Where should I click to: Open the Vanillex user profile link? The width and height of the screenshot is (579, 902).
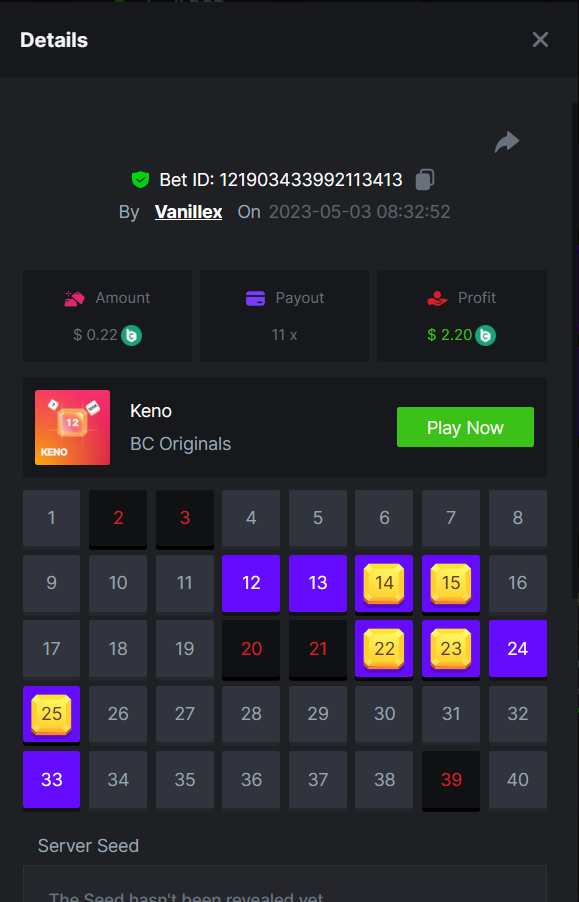tap(189, 212)
